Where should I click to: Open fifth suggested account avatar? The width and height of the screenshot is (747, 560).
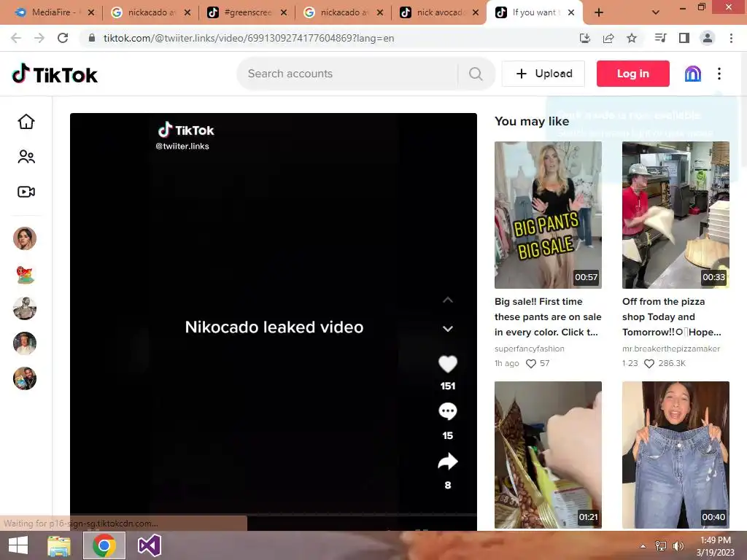(25, 378)
